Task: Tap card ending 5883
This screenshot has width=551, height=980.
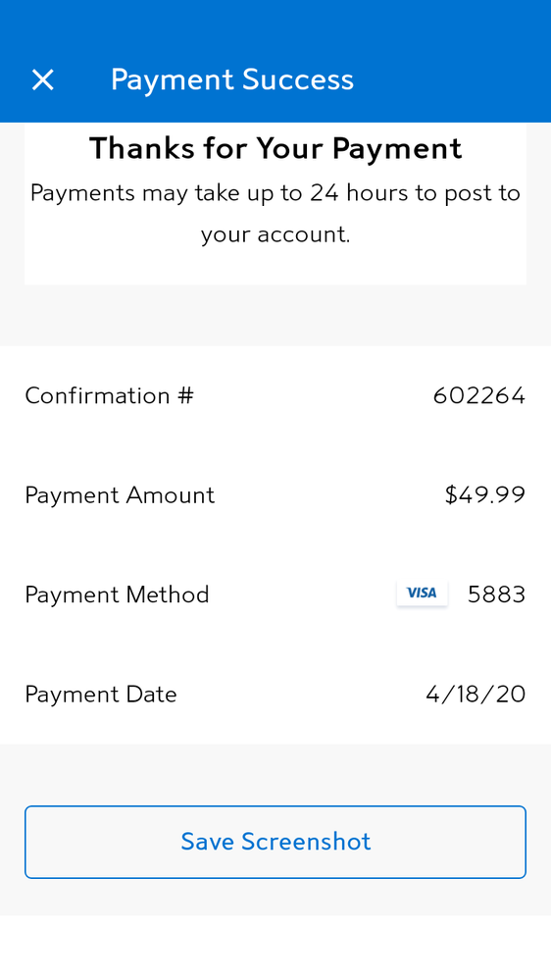Action: tap(497, 594)
